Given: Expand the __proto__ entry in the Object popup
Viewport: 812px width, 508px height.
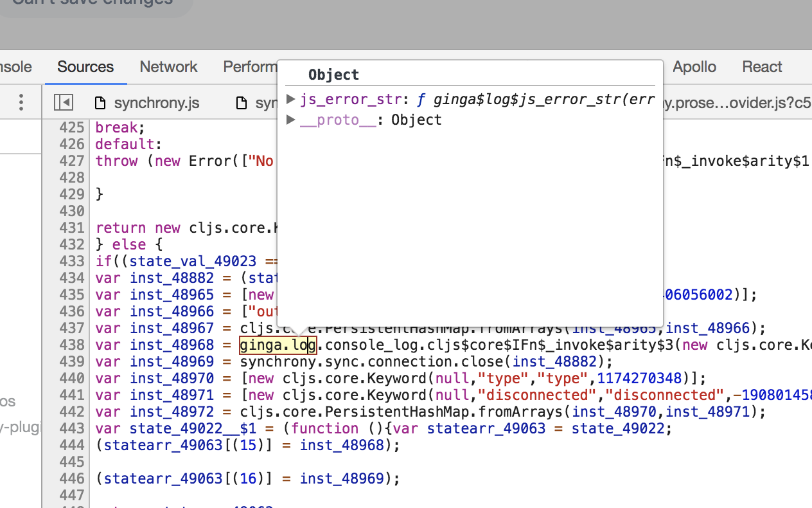Looking at the screenshot, I should [290, 120].
